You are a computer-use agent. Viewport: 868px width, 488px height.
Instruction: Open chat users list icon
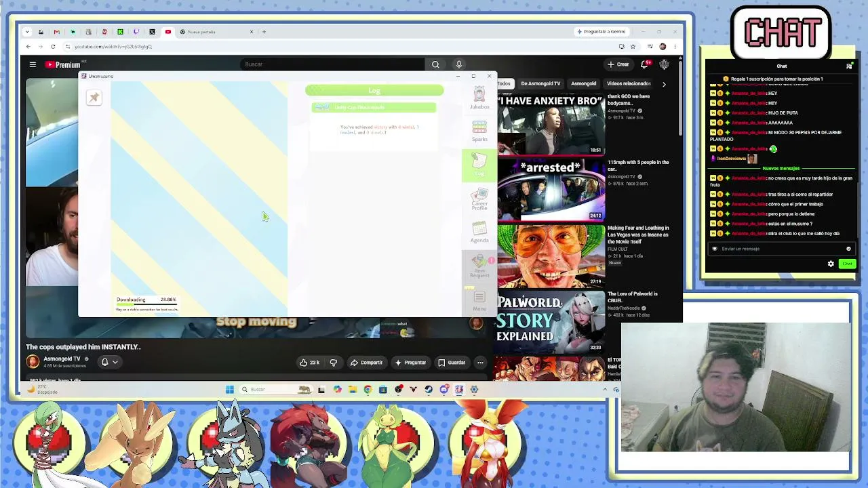(849, 66)
